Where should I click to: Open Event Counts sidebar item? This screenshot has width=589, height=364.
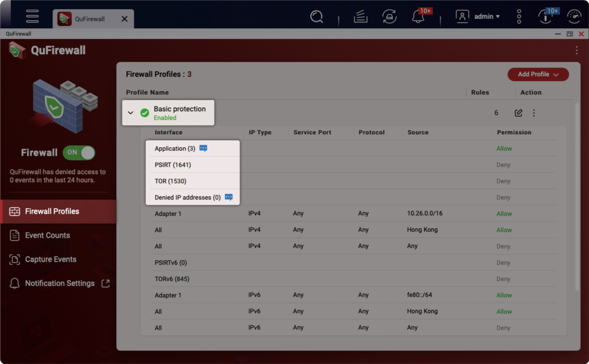(x=58, y=235)
